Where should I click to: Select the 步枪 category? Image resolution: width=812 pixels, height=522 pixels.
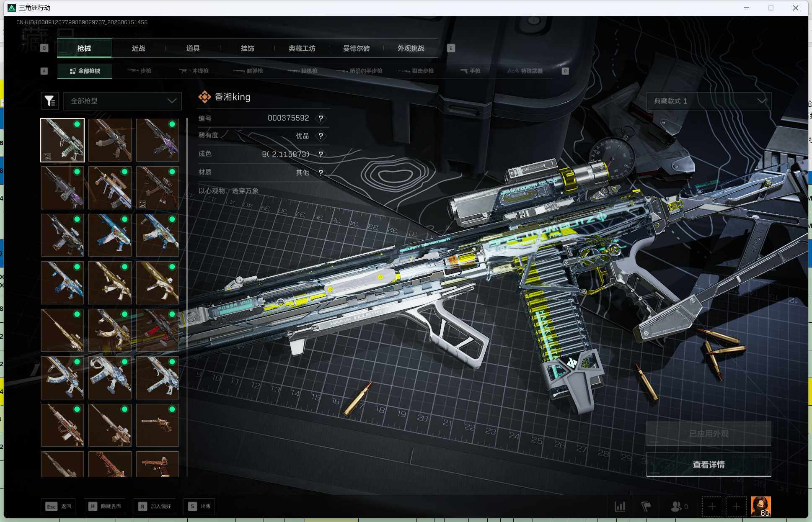(x=140, y=71)
